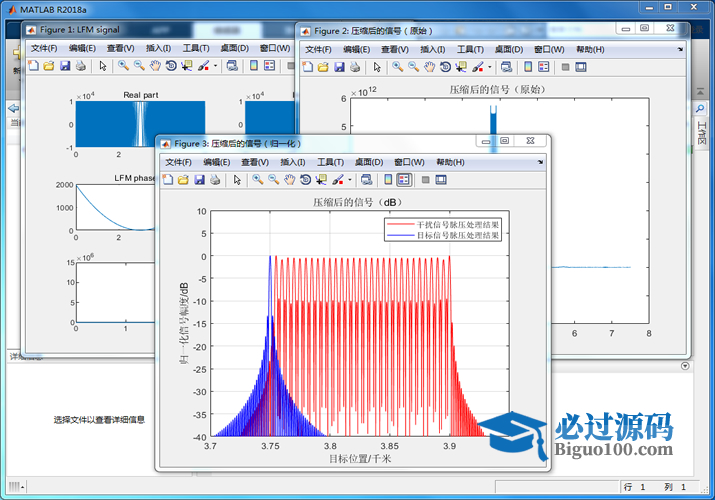Data Cursor tool in Figure 2 toolbar
The width and height of the screenshot is (715, 500).
tap(461, 67)
